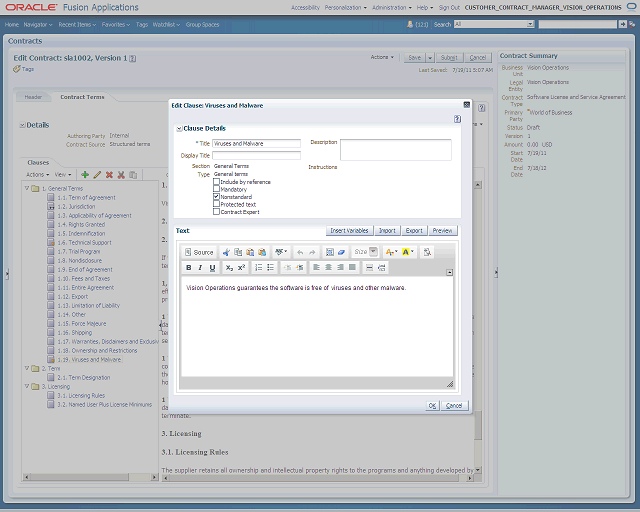Open the Favorites menu

point(116,24)
